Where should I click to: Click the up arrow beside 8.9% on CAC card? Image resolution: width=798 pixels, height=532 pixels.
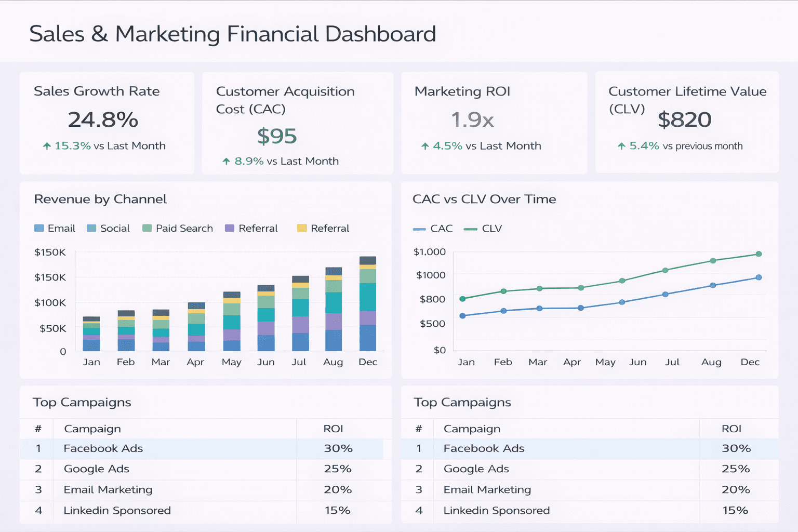coord(227,161)
